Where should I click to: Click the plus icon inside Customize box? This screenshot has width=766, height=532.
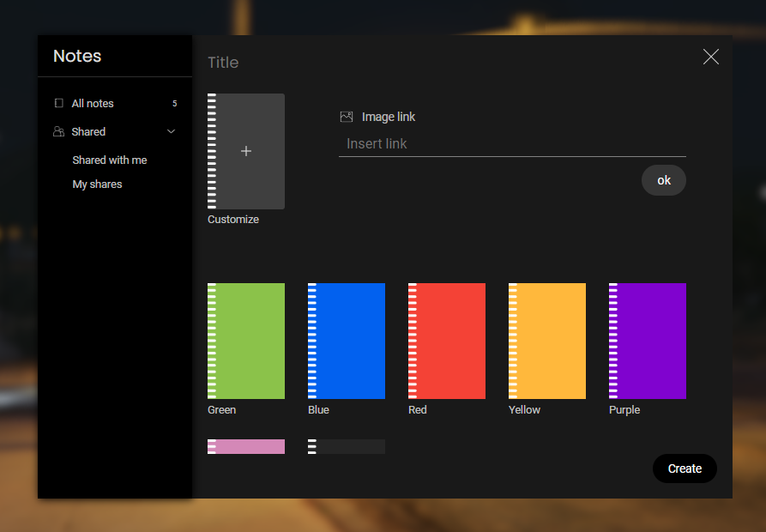[246, 151]
